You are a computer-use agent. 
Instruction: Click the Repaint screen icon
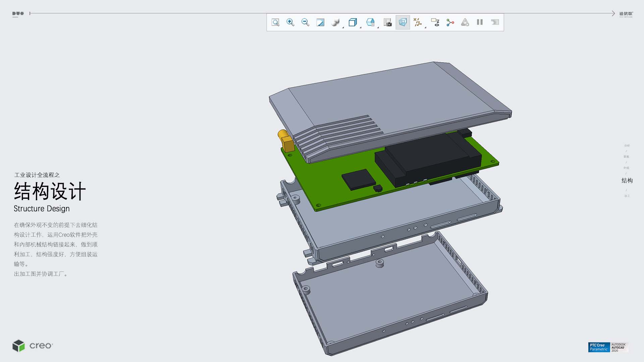coord(320,22)
